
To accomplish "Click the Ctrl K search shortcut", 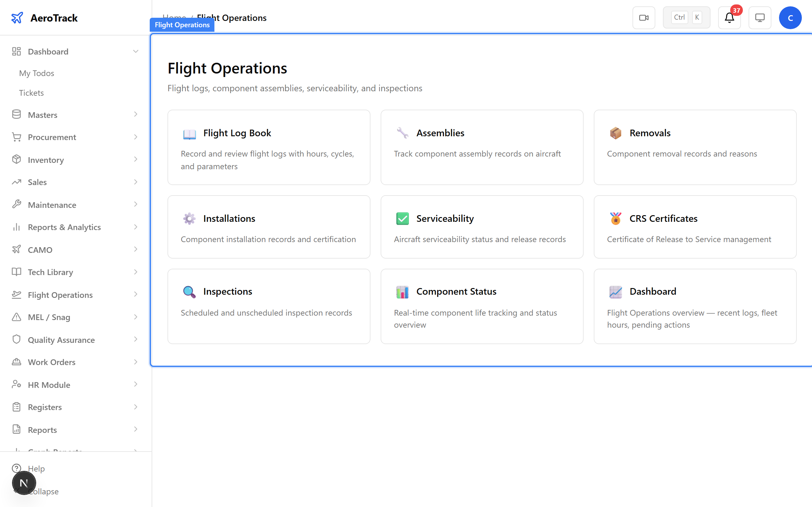I will (686, 17).
